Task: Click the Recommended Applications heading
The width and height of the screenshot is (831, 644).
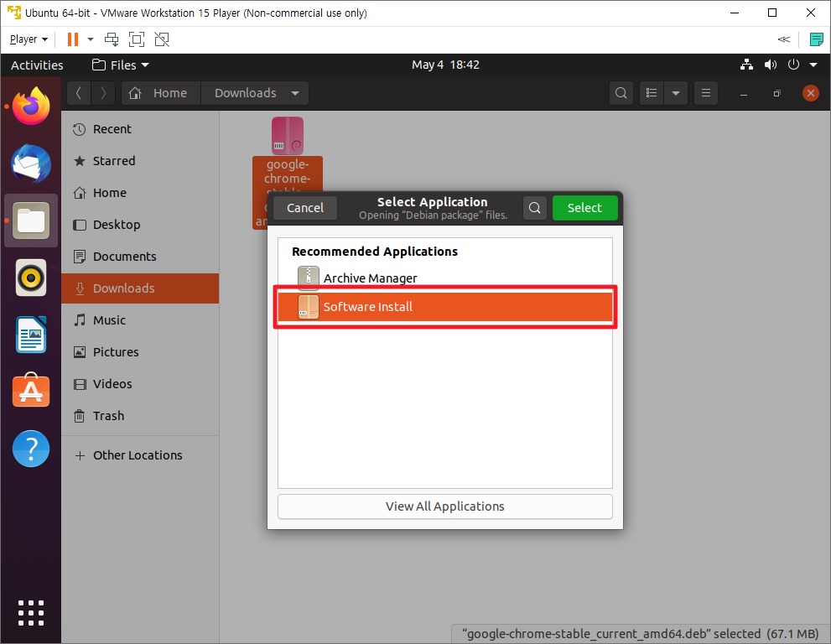Action: [x=375, y=252]
